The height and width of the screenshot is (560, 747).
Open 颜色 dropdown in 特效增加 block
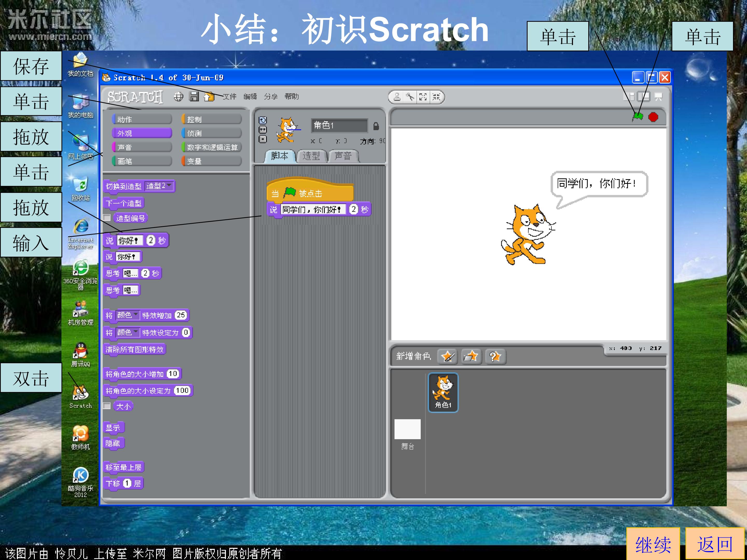127,315
